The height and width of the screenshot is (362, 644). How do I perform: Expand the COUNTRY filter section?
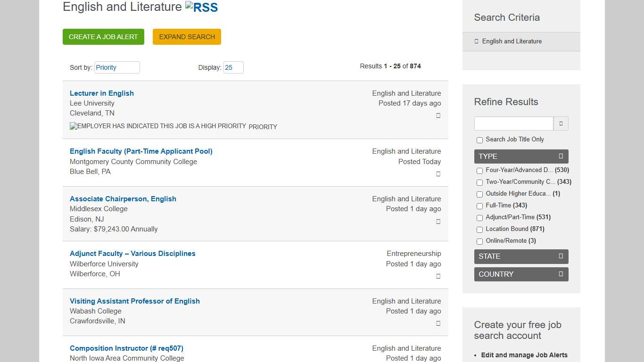click(561, 274)
